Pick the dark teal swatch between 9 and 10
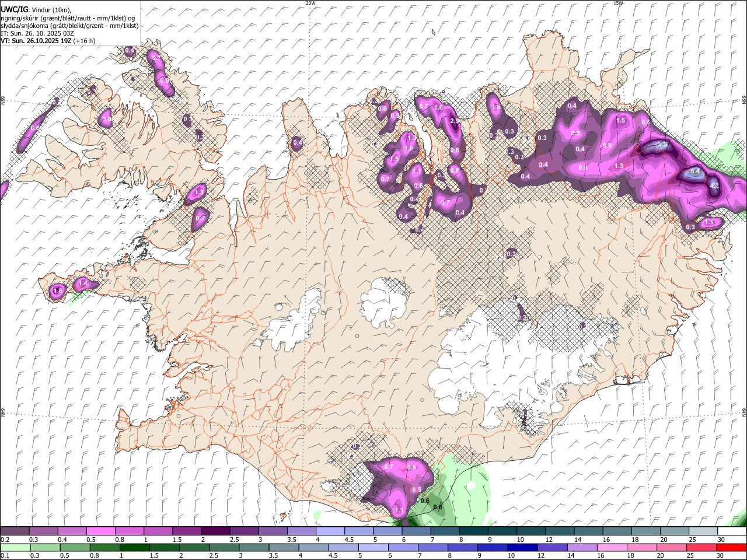The height and width of the screenshot is (560, 747). (x=502, y=531)
